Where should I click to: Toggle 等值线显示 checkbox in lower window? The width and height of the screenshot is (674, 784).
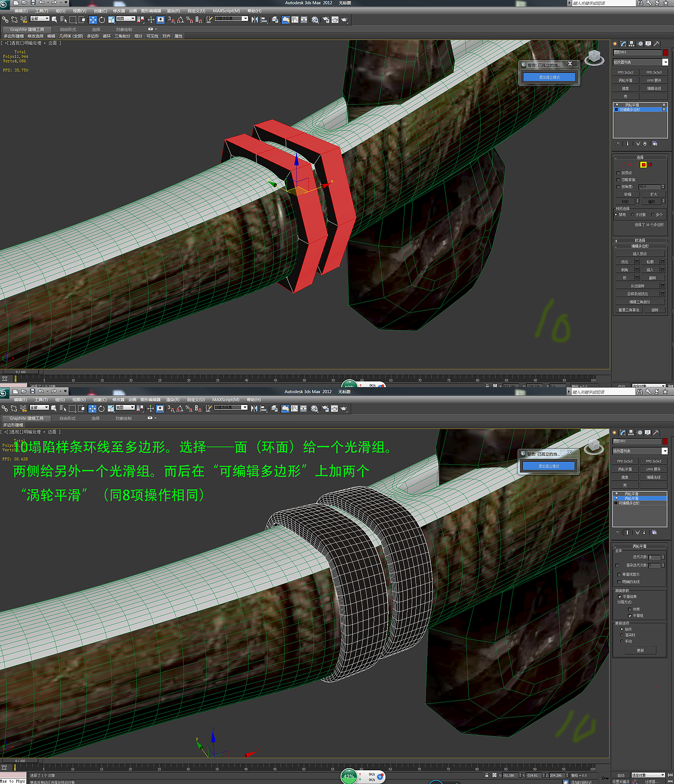(x=618, y=574)
